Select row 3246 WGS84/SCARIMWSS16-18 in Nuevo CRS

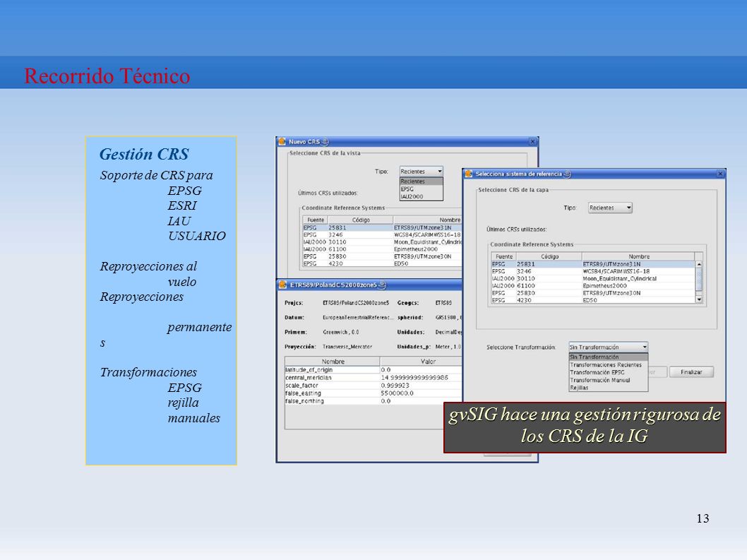[383, 234]
